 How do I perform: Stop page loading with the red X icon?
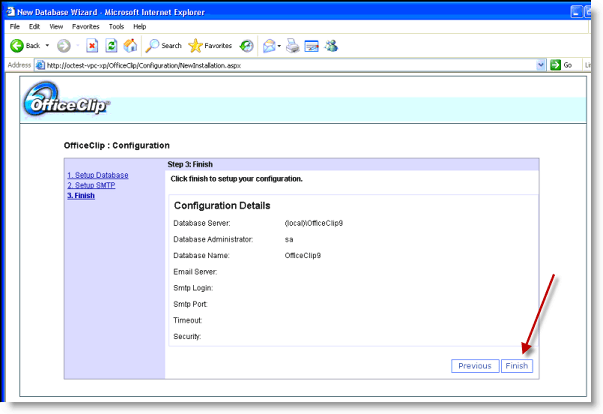coord(92,46)
